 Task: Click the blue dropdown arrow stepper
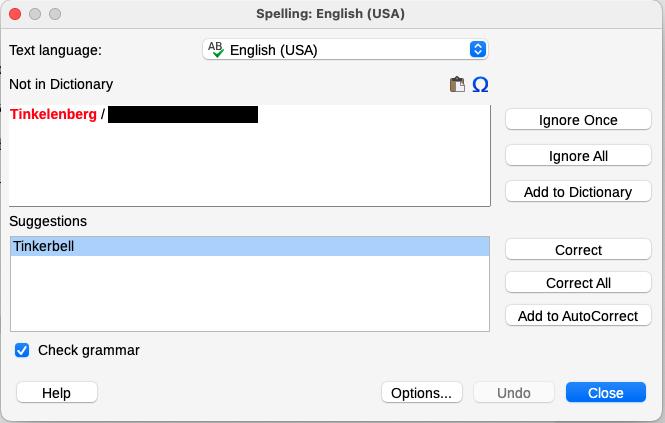pyautogui.click(x=478, y=49)
